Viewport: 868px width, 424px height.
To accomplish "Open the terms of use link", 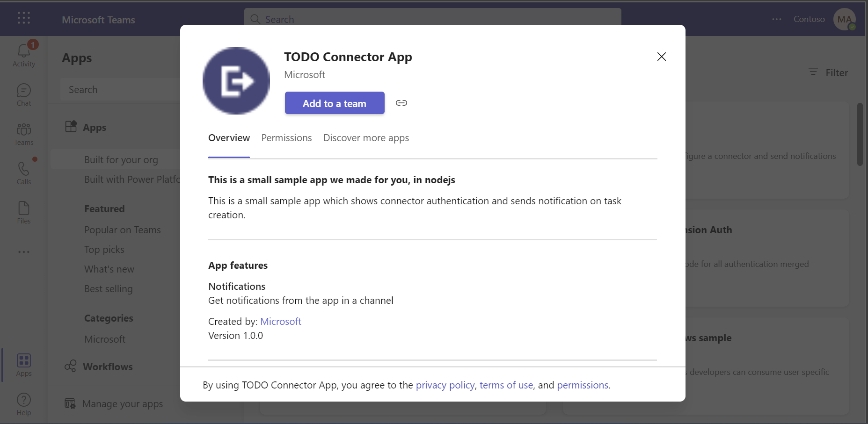I will 506,385.
